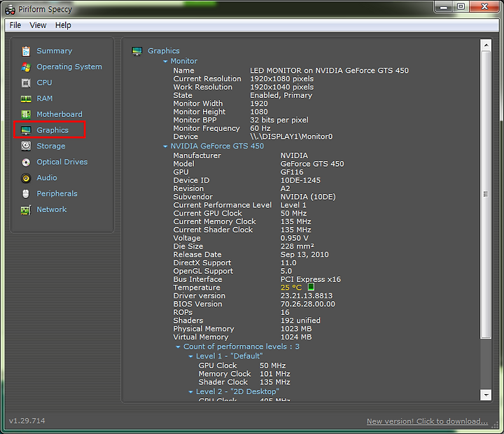Click the Operating System Windows flag icon
504x434 pixels.
tap(26, 67)
